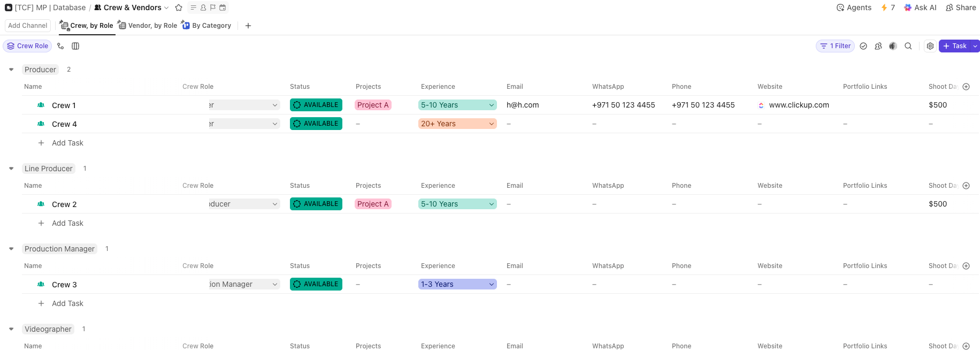The width and height of the screenshot is (980, 351).
Task: Add a new view with plus icon
Action: (x=248, y=26)
